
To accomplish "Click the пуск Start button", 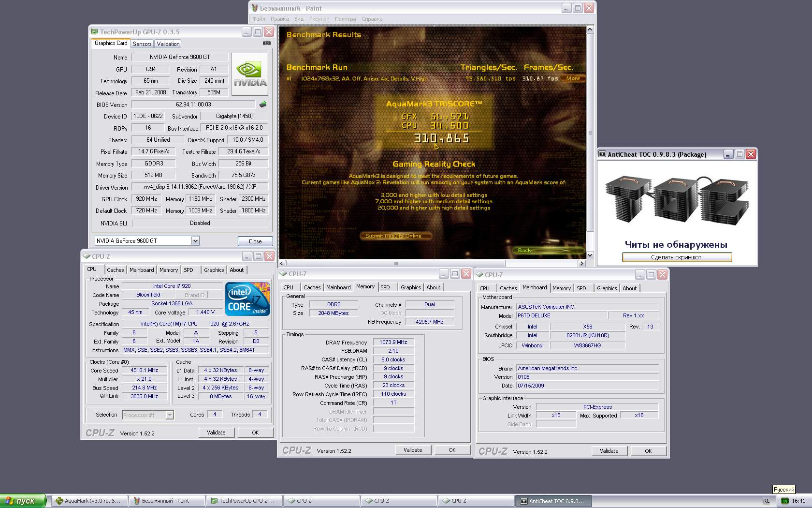I will (x=23, y=501).
